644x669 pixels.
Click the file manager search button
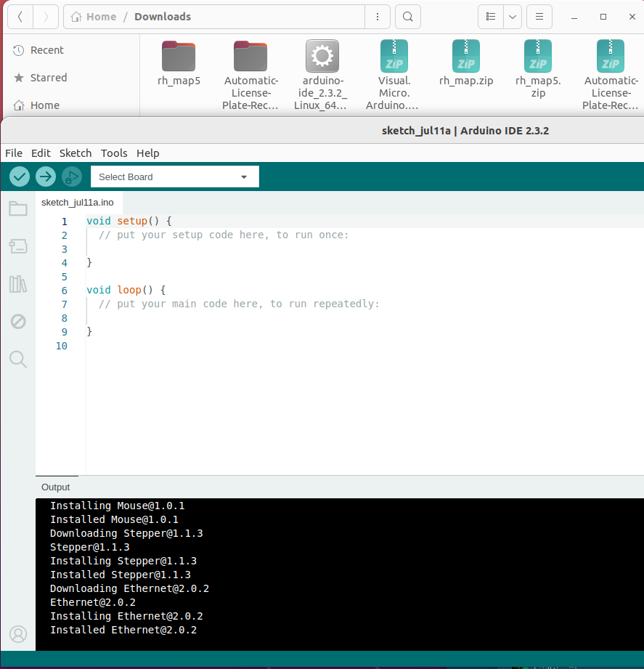(x=408, y=17)
